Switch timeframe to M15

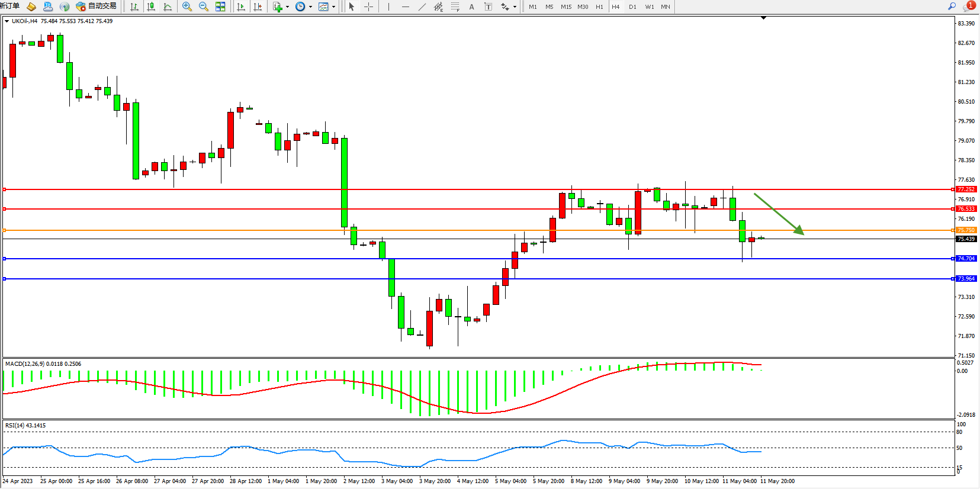coord(566,7)
